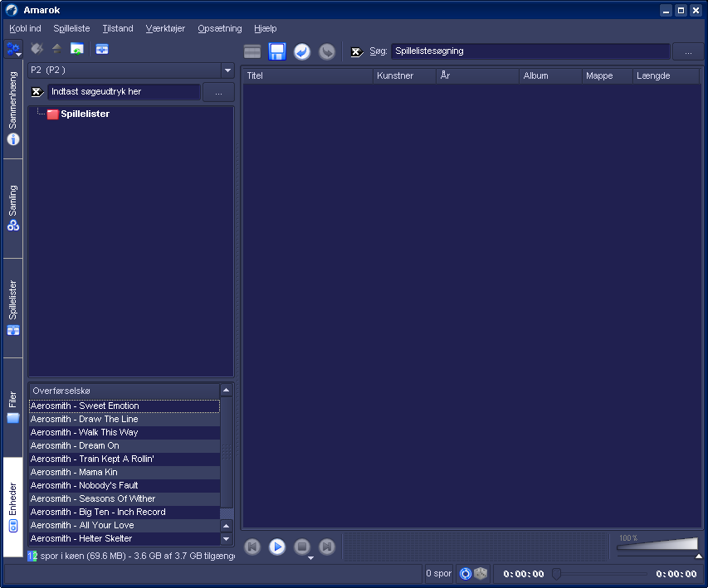This screenshot has width=708, height=588.
Task: Select 'Aerosmith - Mama Kin' queue item
Action: point(125,472)
